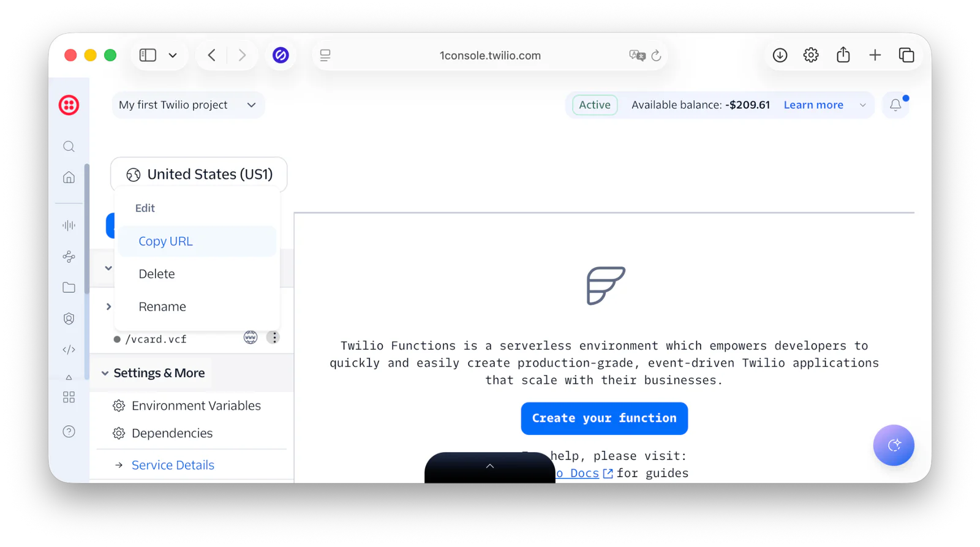Image resolution: width=980 pixels, height=547 pixels.
Task: Open the folder icon in sidebar
Action: coord(69,287)
